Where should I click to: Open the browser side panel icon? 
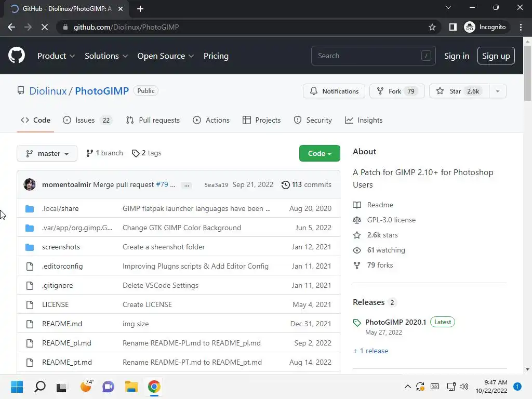[453, 27]
